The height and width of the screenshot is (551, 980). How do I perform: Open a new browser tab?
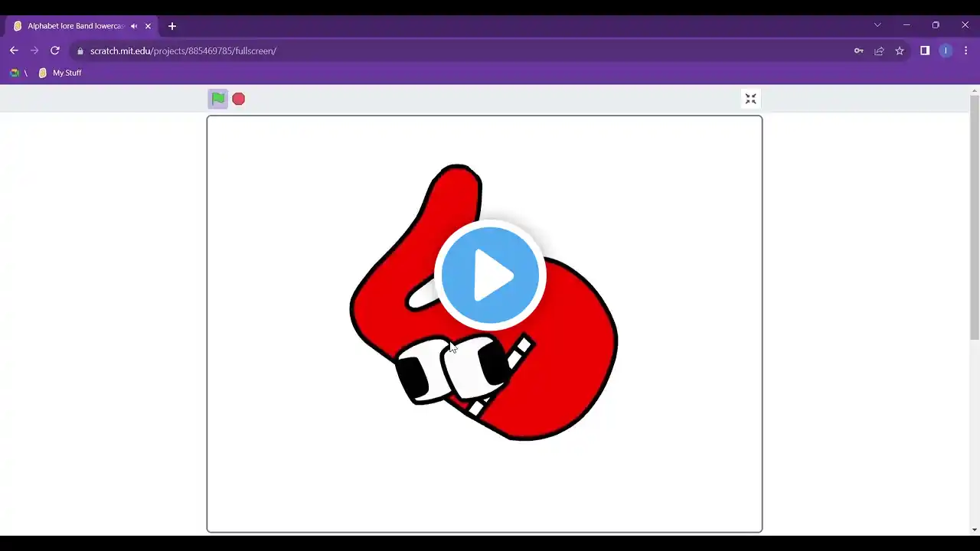click(172, 26)
